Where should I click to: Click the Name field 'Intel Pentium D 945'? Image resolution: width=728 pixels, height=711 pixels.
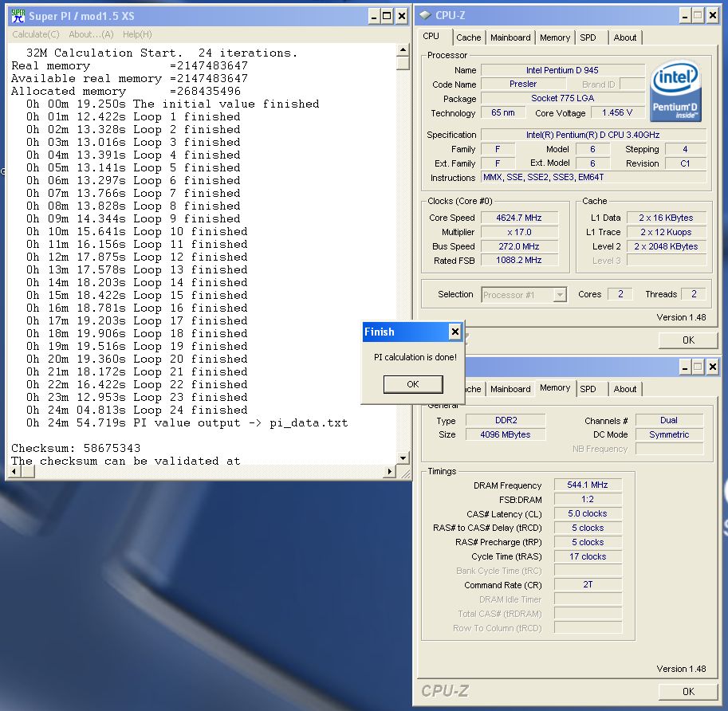point(563,70)
